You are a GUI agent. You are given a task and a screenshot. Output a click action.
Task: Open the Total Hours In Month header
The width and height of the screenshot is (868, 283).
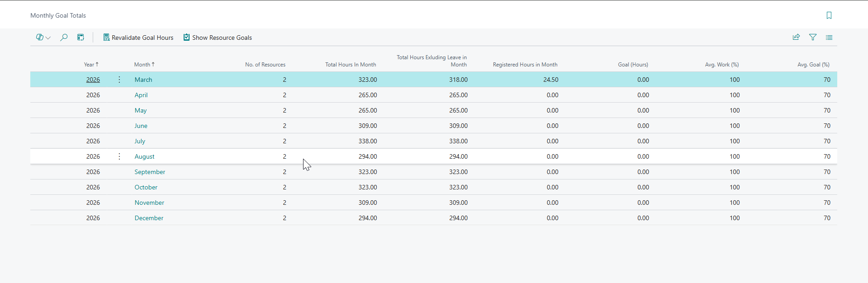point(351,65)
